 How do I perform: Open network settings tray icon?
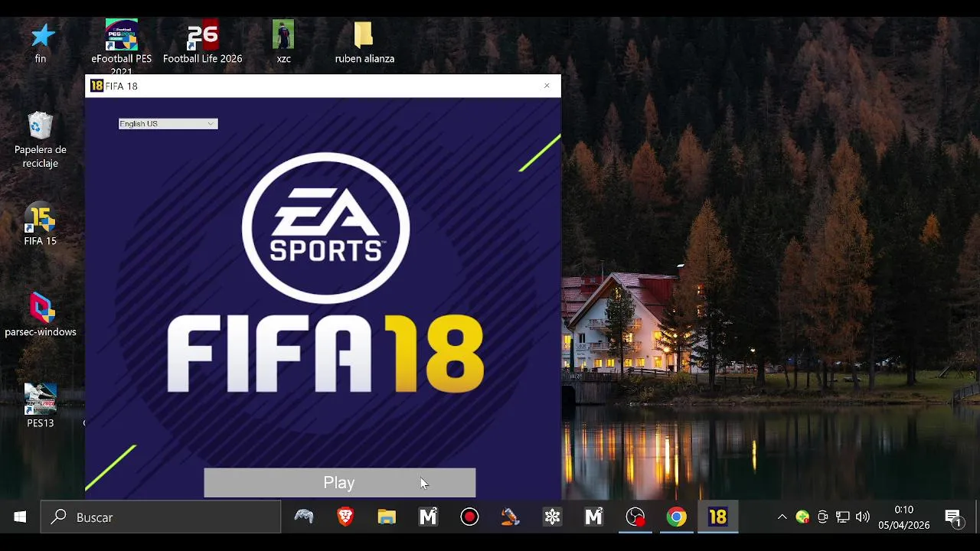point(843,517)
